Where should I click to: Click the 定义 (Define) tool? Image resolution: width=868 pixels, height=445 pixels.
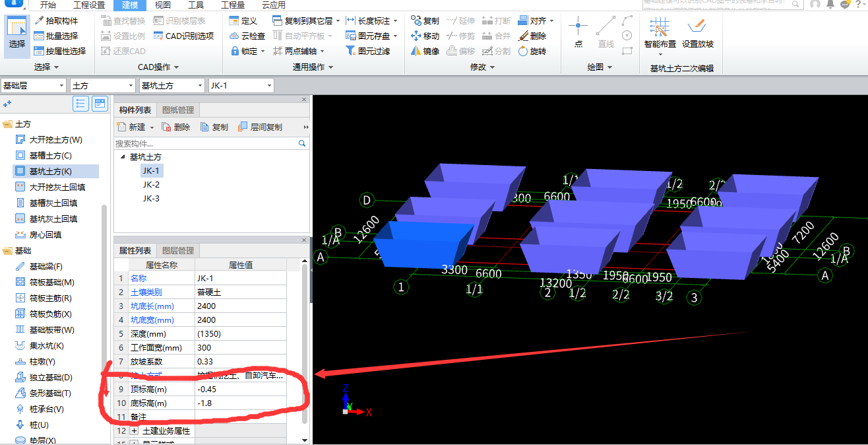tap(243, 21)
